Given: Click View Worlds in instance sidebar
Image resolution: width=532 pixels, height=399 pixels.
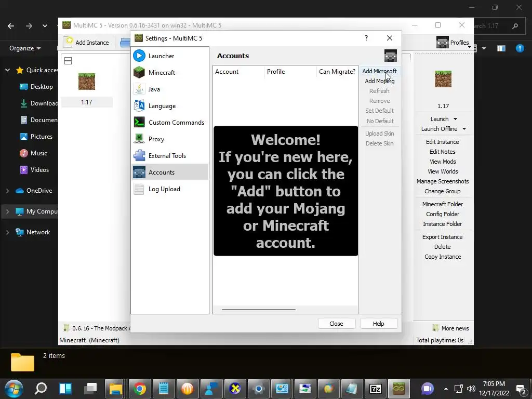Looking at the screenshot, I should pos(443,171).
